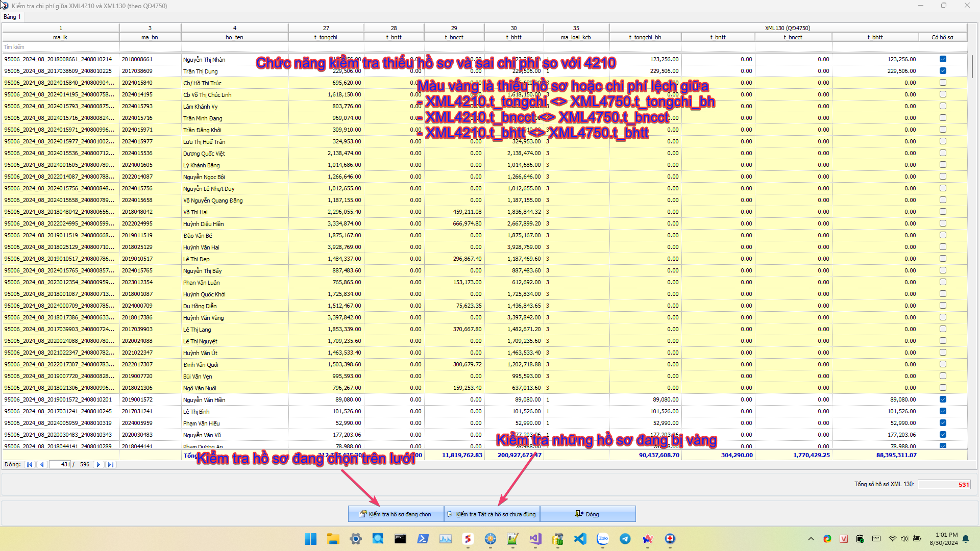Open Zalo from the taskbar

[603, 539]
